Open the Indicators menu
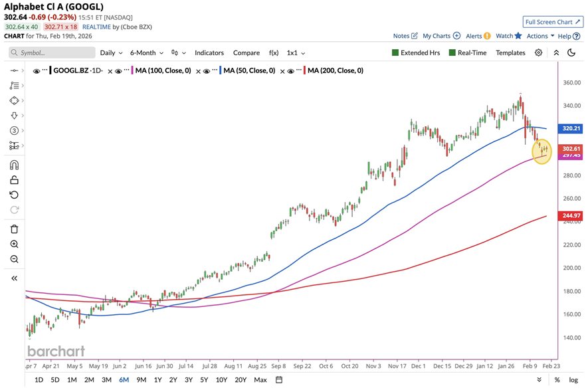 209,52
